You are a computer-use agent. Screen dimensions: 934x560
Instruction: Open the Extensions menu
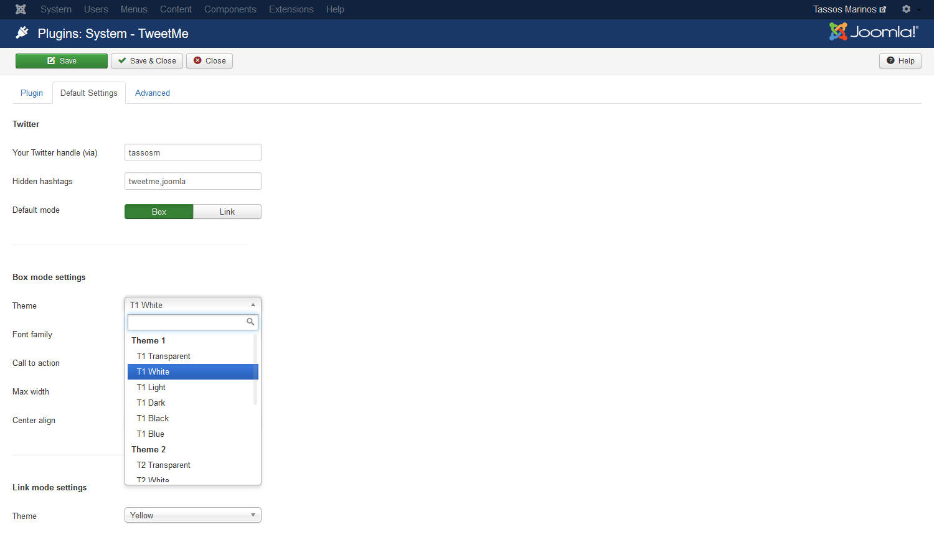[x=291, y=9]
